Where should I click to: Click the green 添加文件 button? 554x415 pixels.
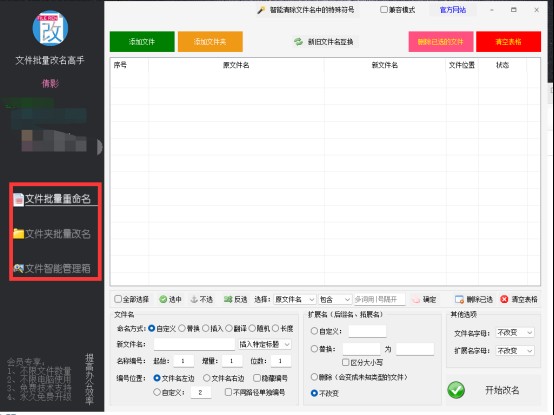[142, 42]
